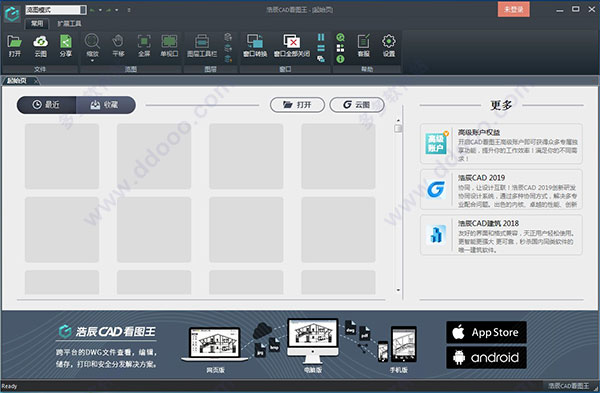Click the undo arrow in the quick access bar

[x=92, y=10]
